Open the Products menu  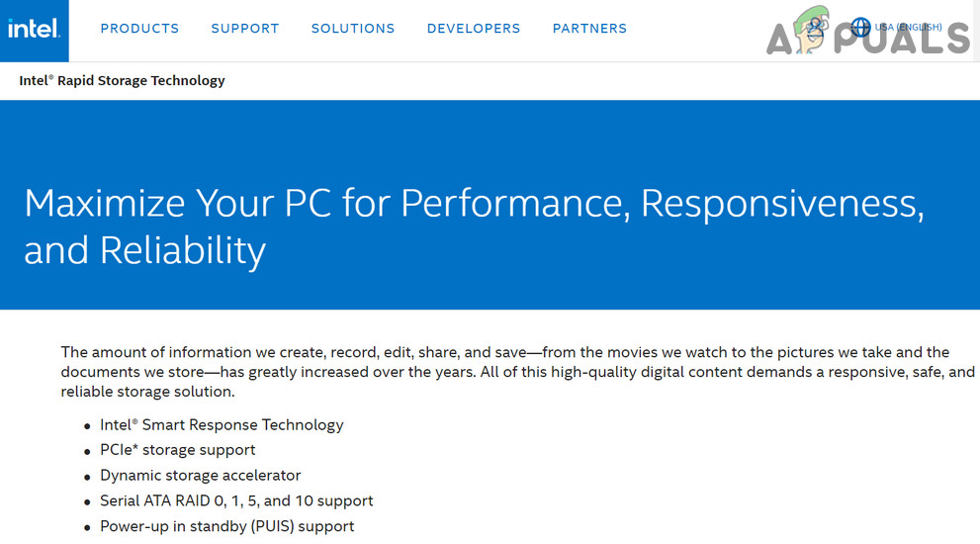(139, 29)
